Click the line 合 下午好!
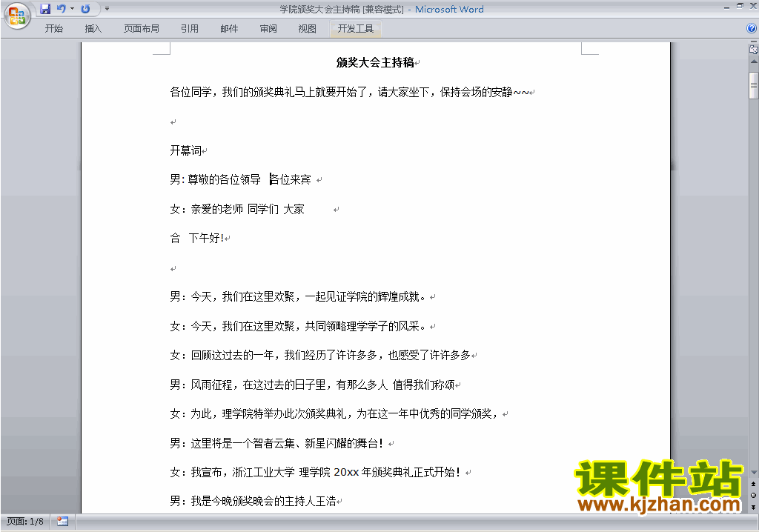 [197, 238]
